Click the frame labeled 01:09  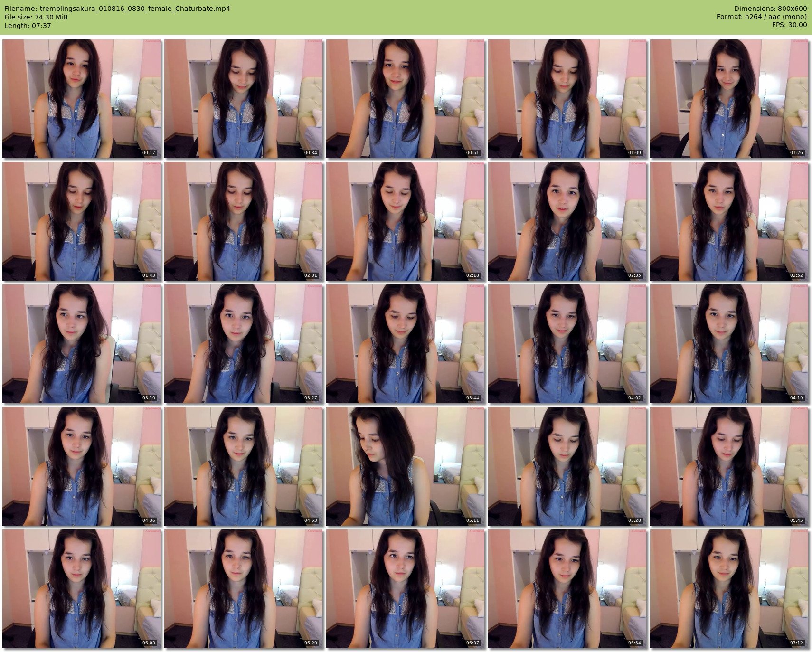pyautogui.click(x=567, y=99)
